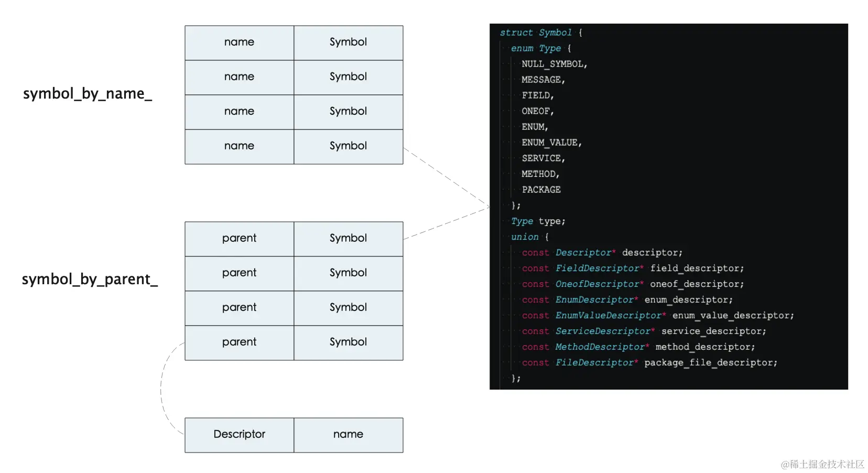Click the oneof_descriptor member line
This screenshot has height=473, width=868.
633,284
